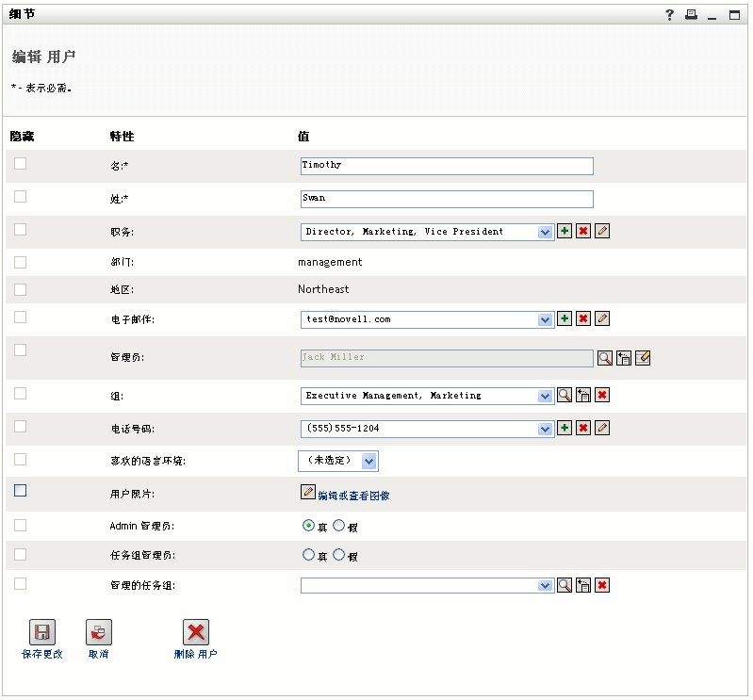Expand the 职务 dropdown list
The height and width of the screenshot is (700, 753).
[545, 233]
